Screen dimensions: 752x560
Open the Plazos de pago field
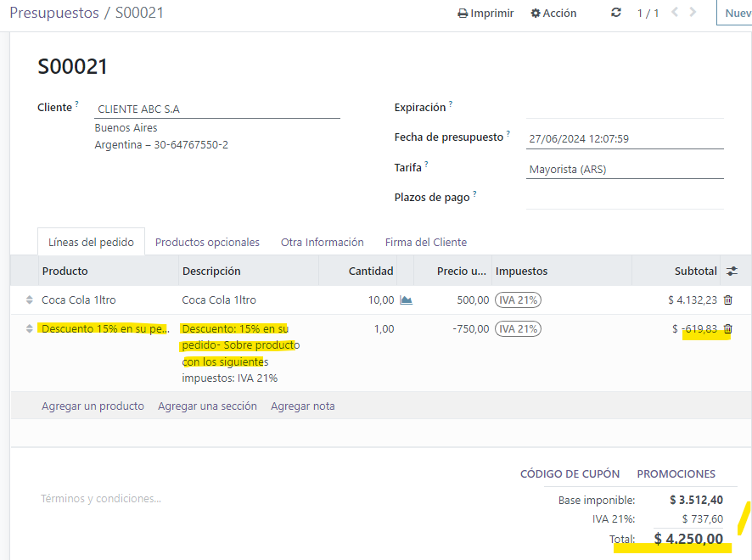tap(625, 199)
